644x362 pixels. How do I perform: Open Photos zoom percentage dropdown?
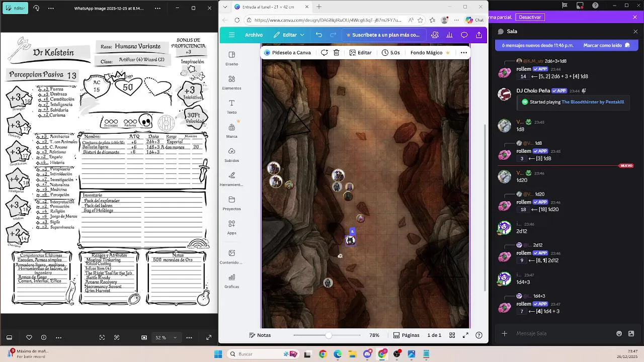(166, 337)
